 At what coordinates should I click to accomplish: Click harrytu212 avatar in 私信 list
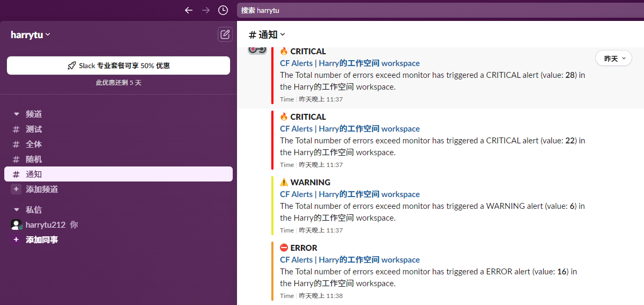16,224
